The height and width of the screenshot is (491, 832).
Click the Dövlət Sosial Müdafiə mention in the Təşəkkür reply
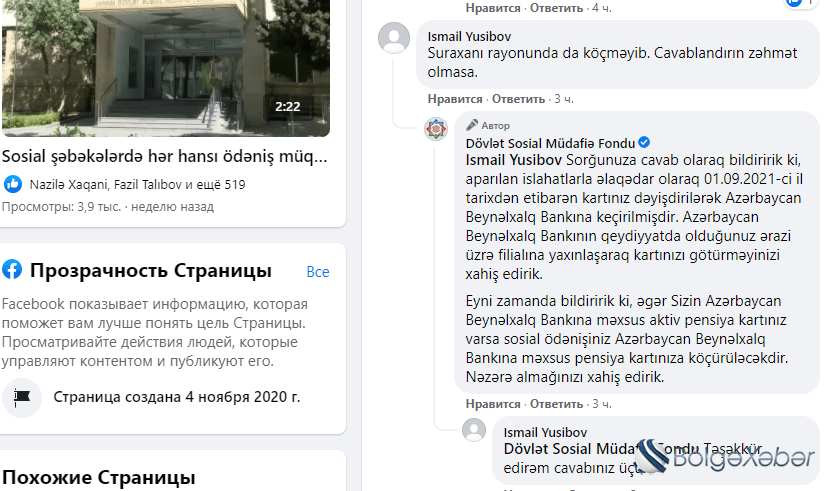pos(602,449)
